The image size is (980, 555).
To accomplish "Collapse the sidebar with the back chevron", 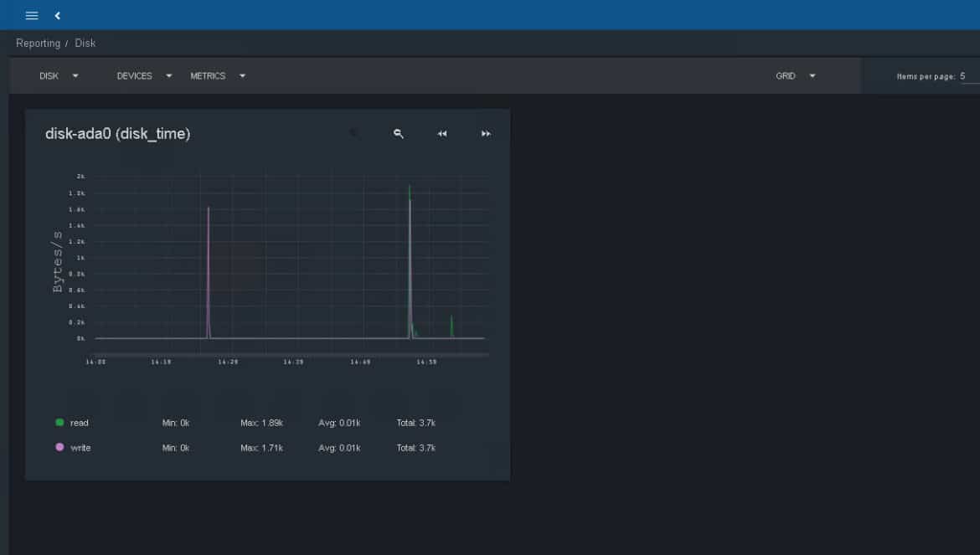I will point(58,16).
